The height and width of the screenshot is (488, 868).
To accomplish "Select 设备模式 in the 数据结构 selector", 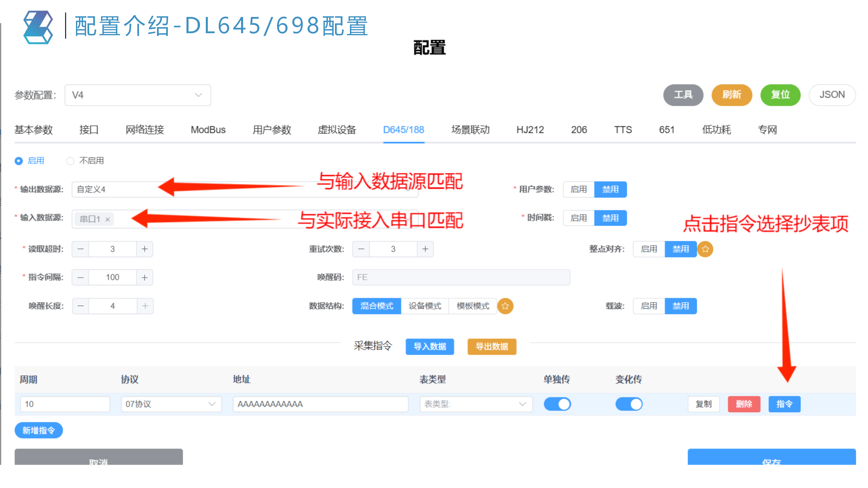I will 425,306.
